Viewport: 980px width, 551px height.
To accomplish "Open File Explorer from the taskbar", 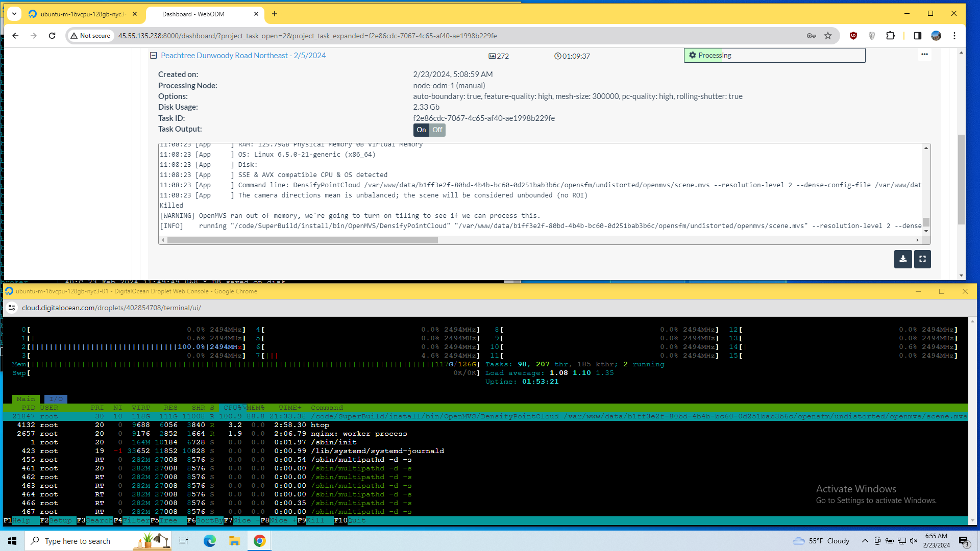I will (x=234, y=541).
